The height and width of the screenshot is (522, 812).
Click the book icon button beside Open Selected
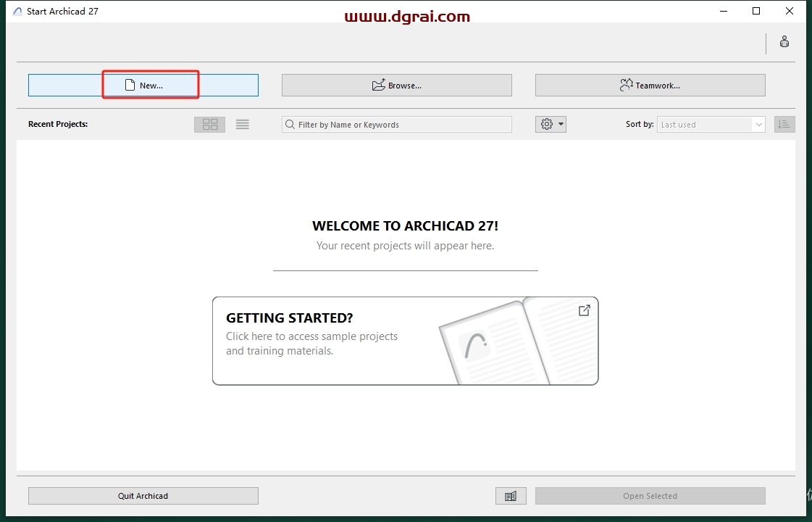coord(511,496)
